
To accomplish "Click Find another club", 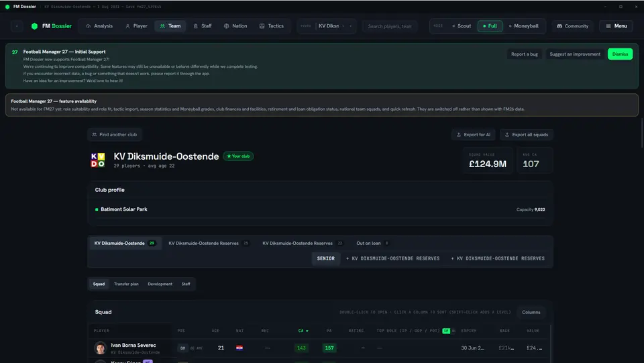I will click(x=115, y=135).
